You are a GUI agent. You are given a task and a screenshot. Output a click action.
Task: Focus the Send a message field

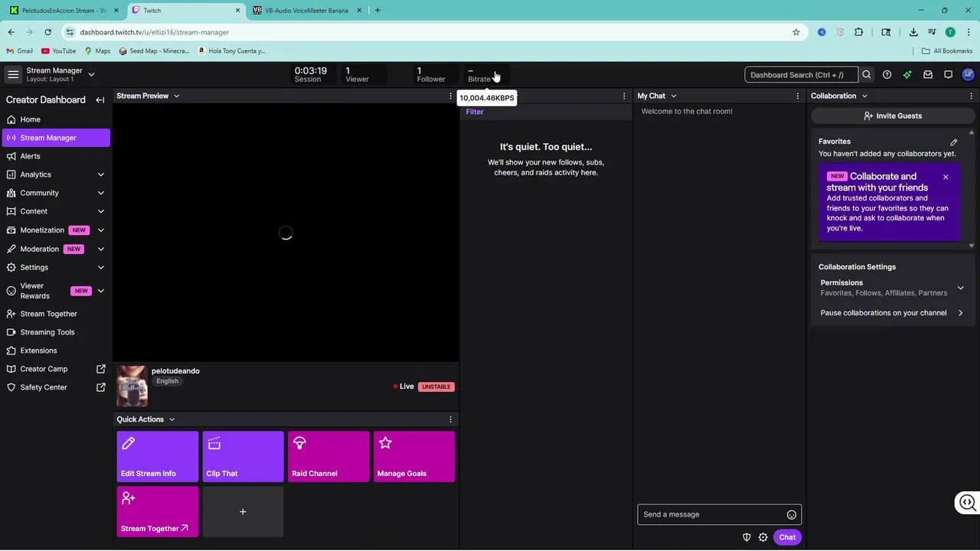click(x=712, y=514)
